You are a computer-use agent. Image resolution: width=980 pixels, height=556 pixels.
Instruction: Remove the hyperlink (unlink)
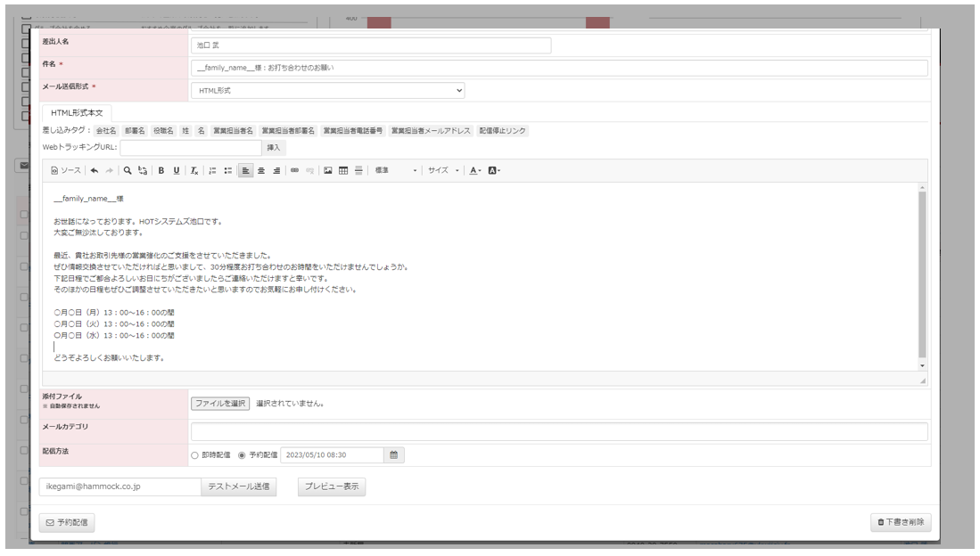pos(310,170)
